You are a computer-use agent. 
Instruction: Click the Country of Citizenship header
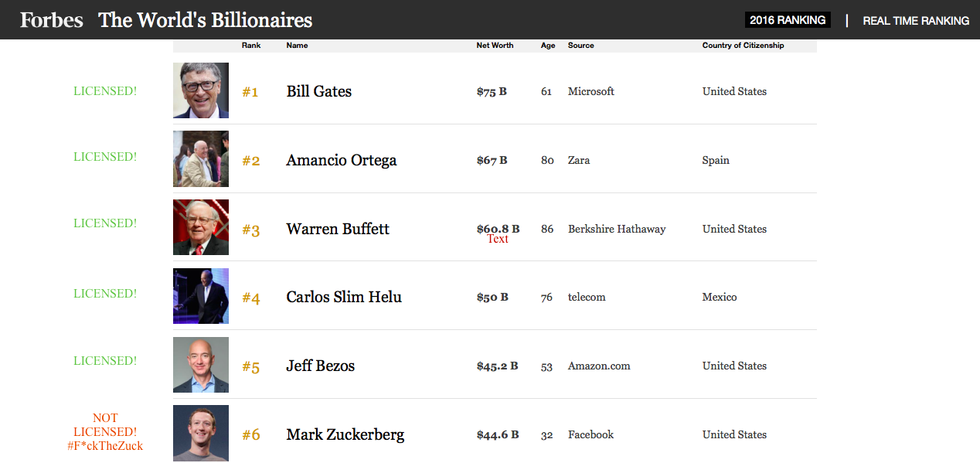(743, 46)
